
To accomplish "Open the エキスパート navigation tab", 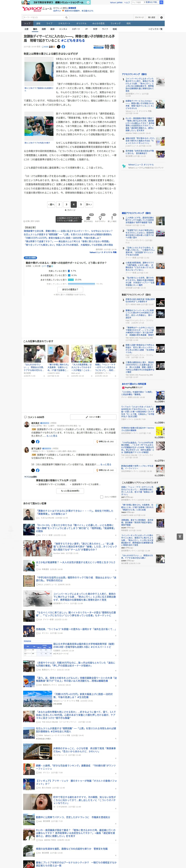I will pyautogui.click(x=64, y=24).
